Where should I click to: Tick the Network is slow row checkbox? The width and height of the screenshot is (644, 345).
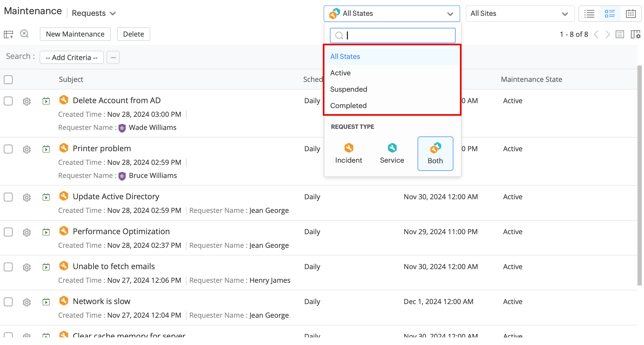[8, 302]
